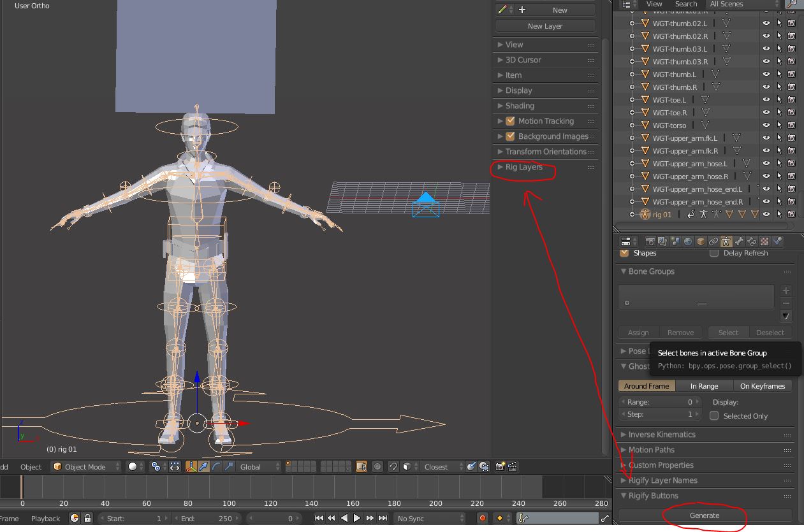
Task: Open the View menu in the outliner
Action: coord(654,4)
